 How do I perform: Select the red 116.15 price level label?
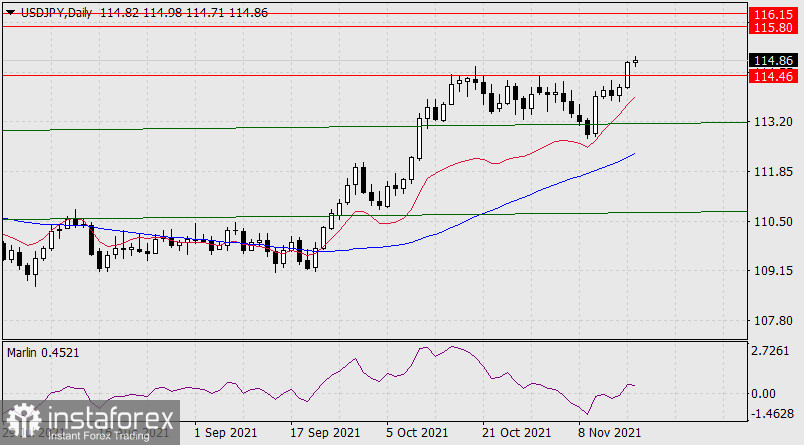coord(772,16)
